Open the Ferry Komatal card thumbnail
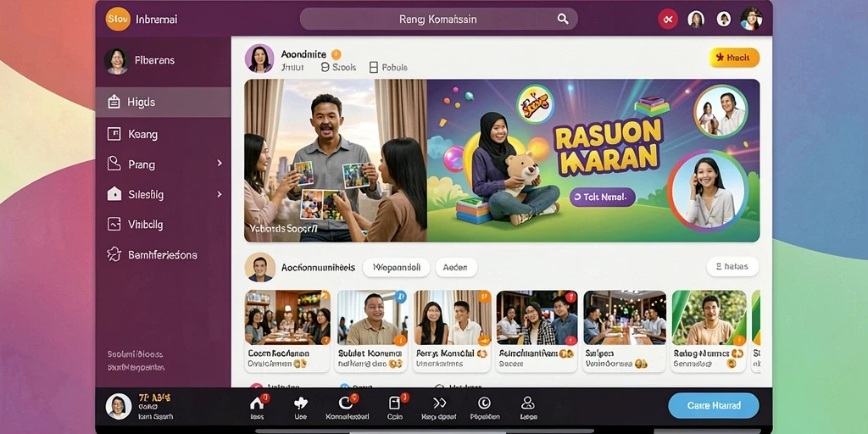Screen dimensions: 868x434 453,317
